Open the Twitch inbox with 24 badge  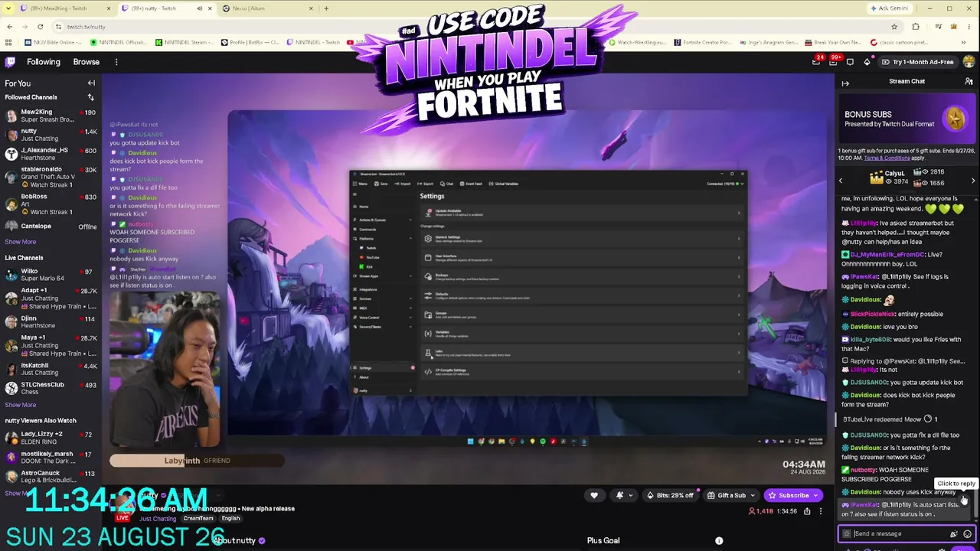816,62
